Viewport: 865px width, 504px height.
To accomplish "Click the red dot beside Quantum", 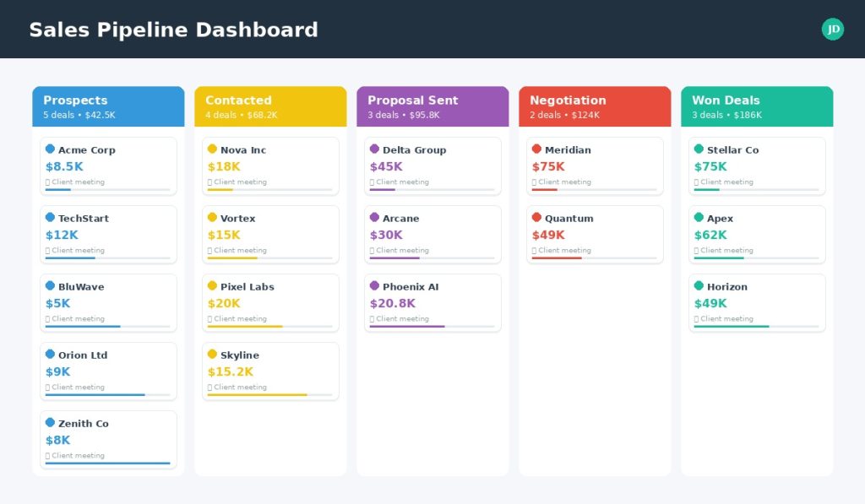I will click(536, 217).
